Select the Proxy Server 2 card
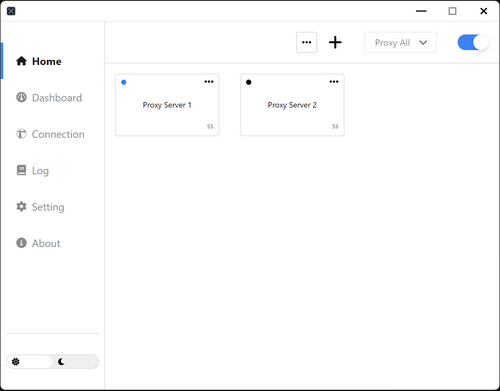Image resolution: width=500 pixels, height=391 pixels. pyautogui.click(x=292, y=105)
